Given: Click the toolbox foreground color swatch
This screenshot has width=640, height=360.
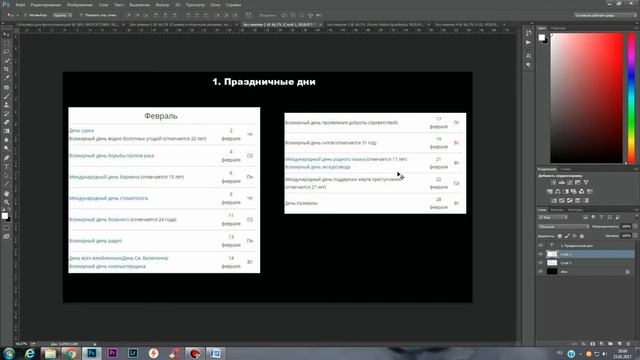Looking at the screenshot, I should pyautogui.click(x=4, y=216).
